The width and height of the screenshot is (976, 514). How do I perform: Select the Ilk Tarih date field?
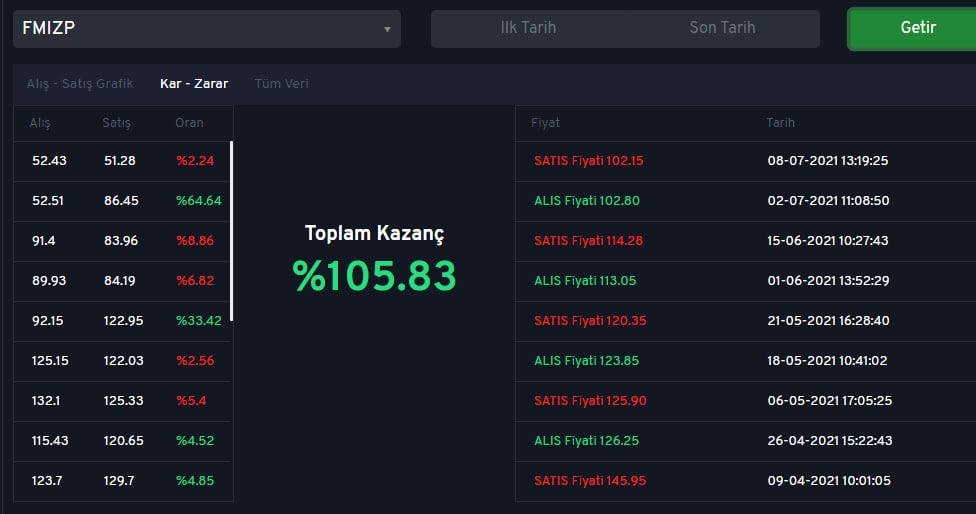point(528,28)
